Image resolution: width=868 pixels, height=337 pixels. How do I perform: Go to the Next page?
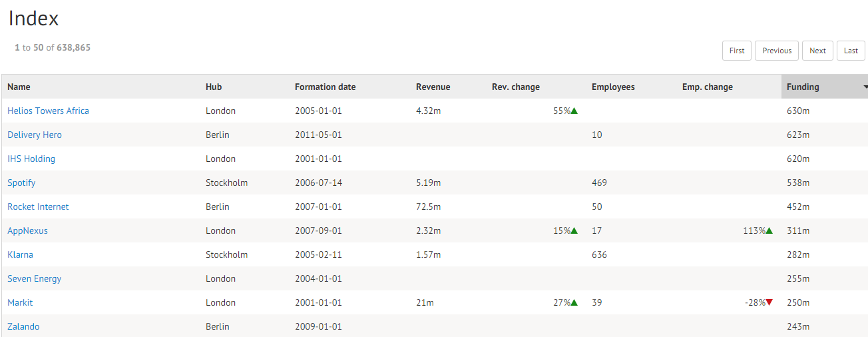[817, 51]
